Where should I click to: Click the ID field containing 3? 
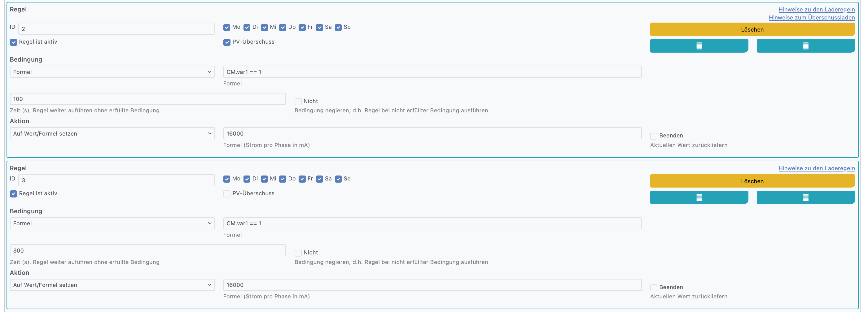(116, 180)
